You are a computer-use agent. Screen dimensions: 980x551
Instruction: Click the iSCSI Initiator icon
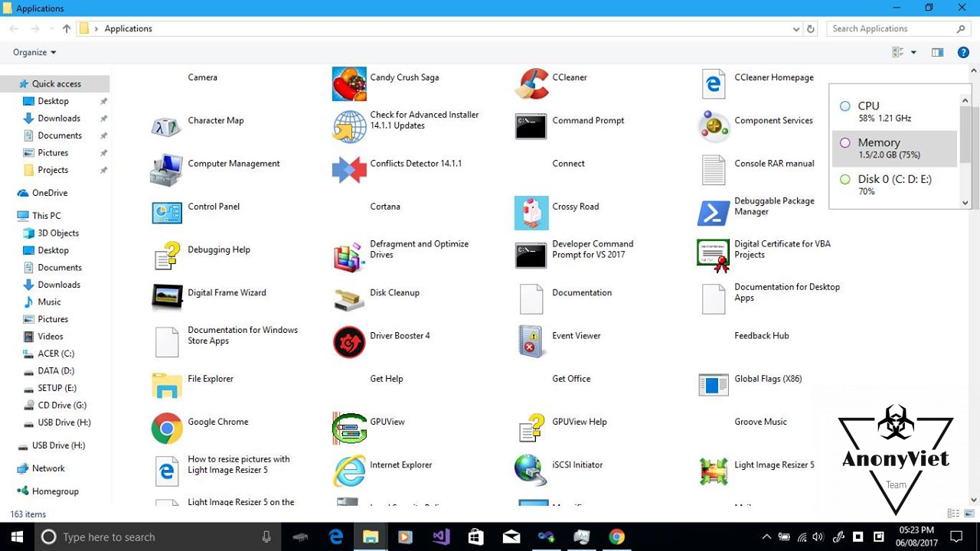(531, 471)
